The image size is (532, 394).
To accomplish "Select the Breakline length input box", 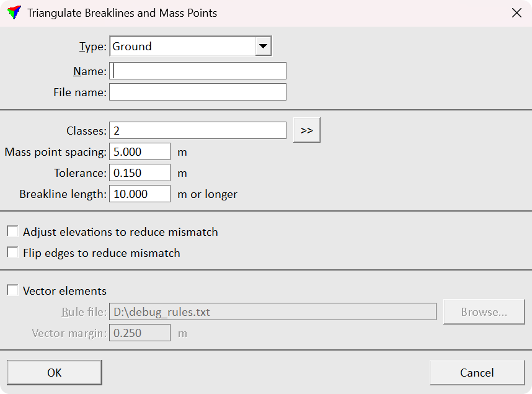I will (140, 194).
